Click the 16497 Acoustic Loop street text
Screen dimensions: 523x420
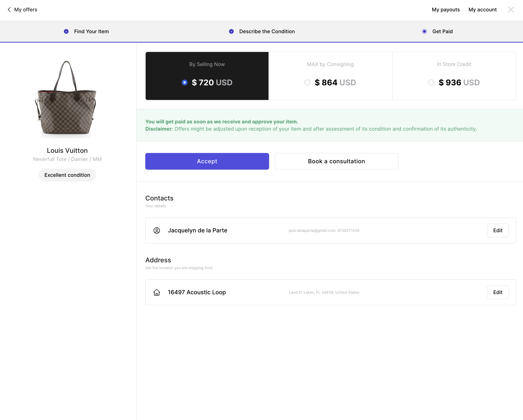(197, 292)
